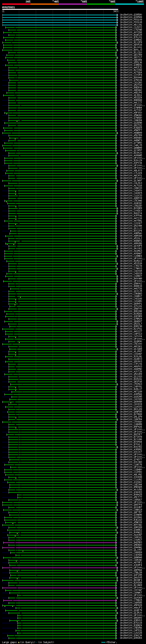Open hit UniRef100_A1UMG3
Viewport: 146px width, 644px height.
click(x=131, y=251)
